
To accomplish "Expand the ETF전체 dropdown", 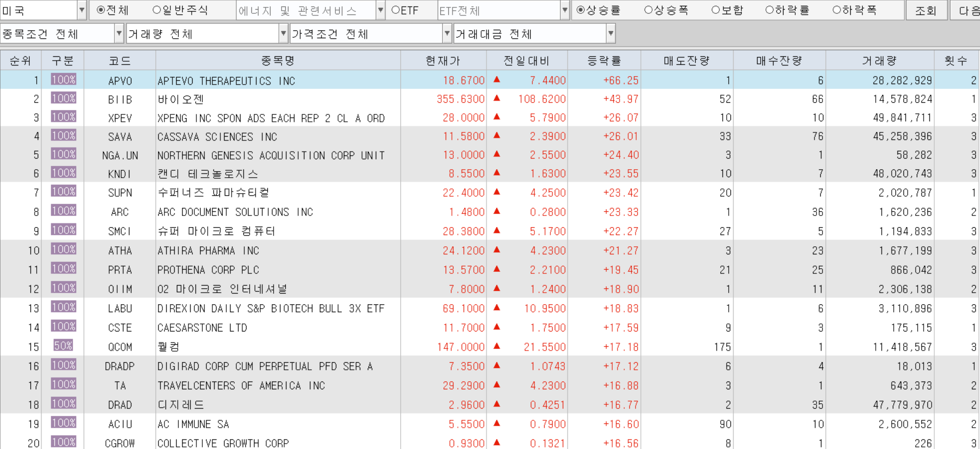I will pyautogui.click(x=565, y=10).
